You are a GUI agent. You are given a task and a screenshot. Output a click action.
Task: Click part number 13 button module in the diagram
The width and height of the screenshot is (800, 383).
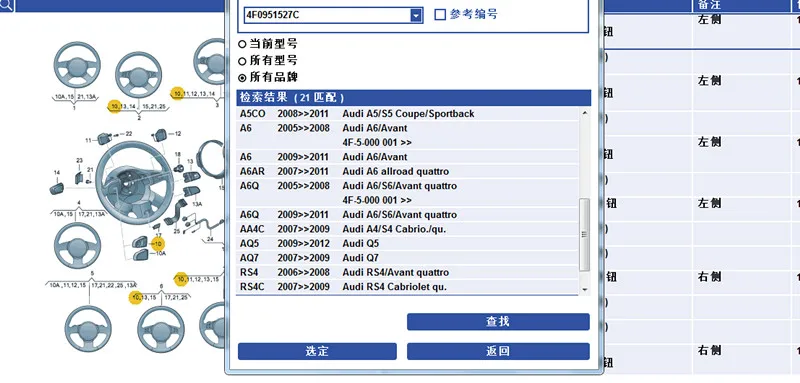tap(192, 177)
